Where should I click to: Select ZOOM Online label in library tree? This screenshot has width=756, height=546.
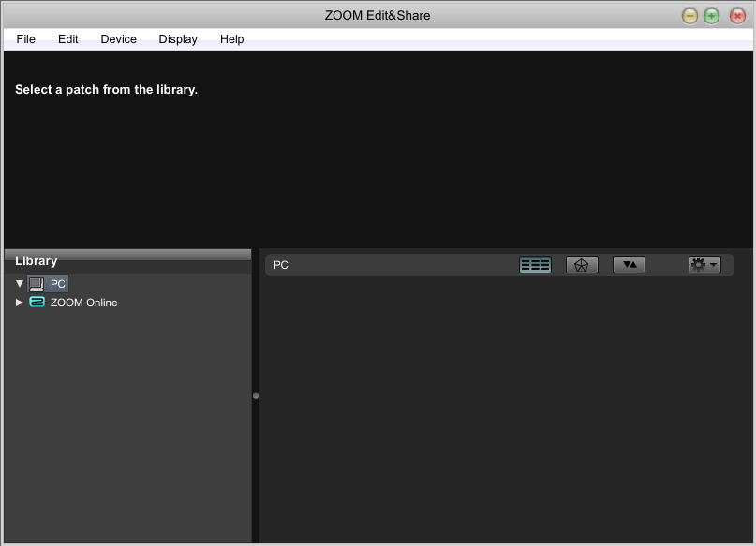(83, 303)
